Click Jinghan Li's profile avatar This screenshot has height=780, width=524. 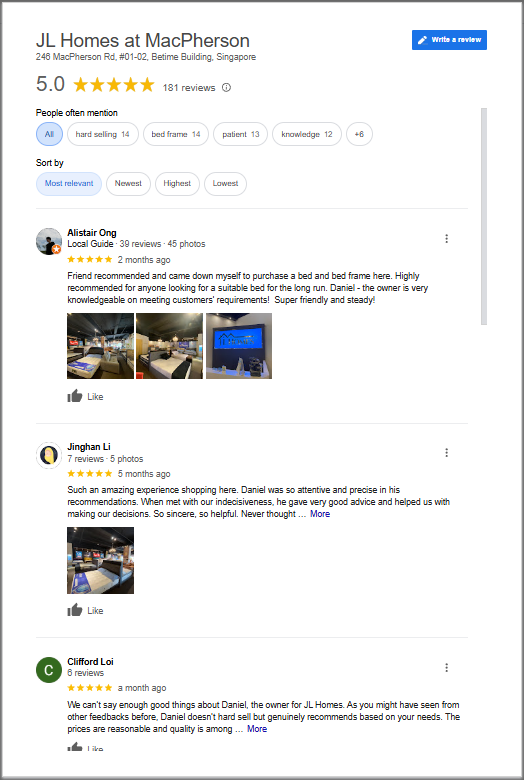coord(49,455)
